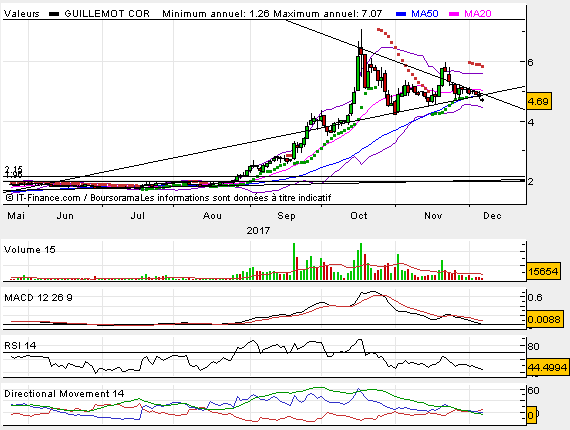
Task: Click the magenta MA20 legend swatch
Action: (x=454, y=14)
